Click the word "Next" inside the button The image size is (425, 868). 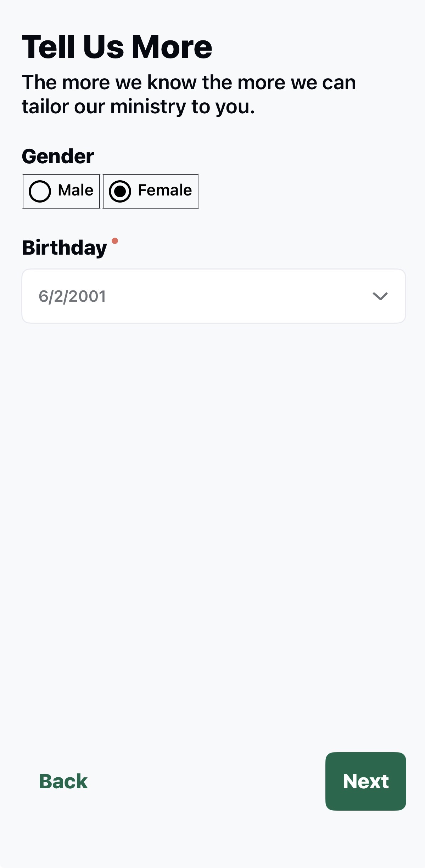[x=366, y=781]
